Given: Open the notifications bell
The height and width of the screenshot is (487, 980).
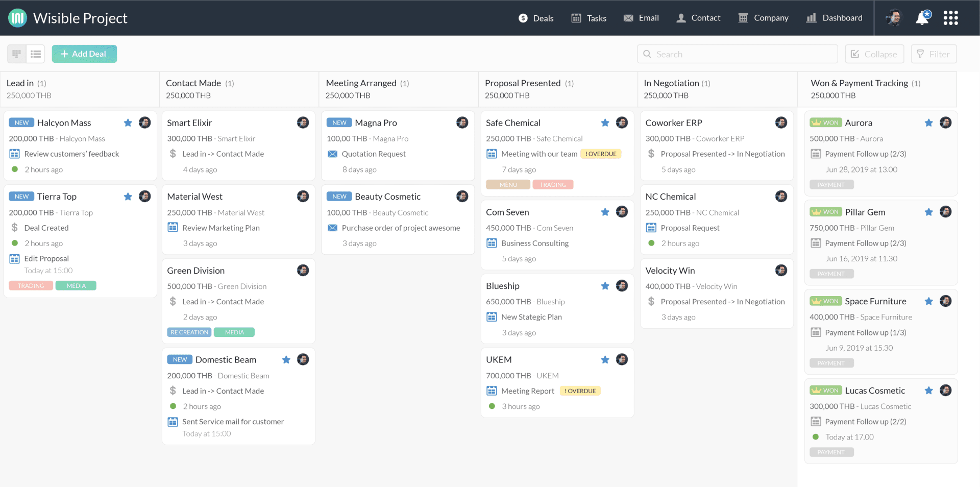Looking at the screenshot, I should click(x=922, y=17).
